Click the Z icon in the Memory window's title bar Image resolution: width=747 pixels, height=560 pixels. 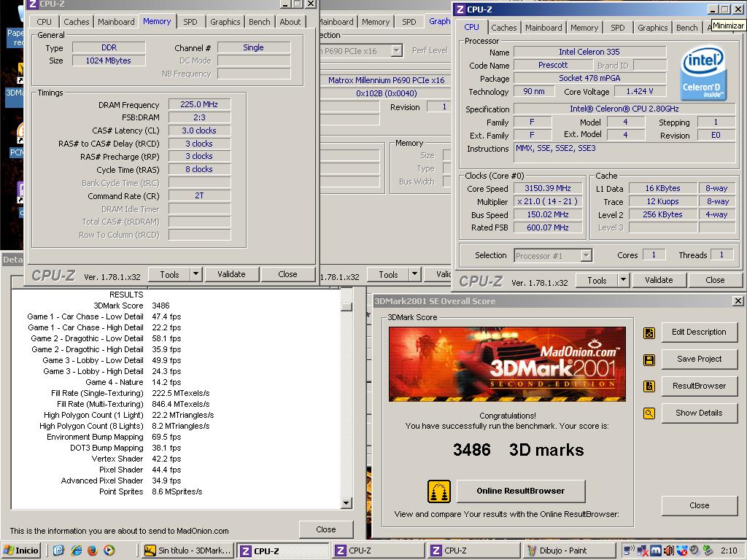tap(32, 4)
